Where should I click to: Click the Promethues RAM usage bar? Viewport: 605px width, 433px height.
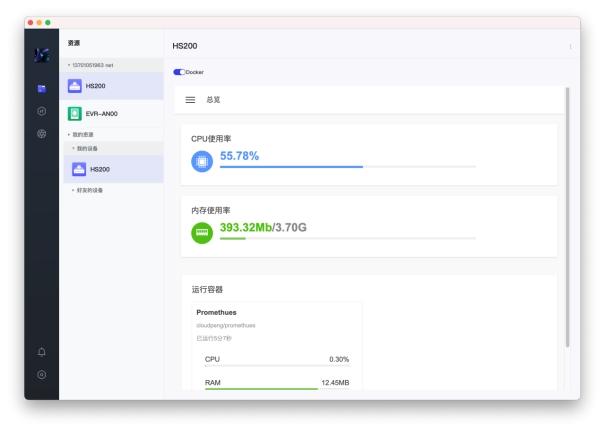pos(277,389)
